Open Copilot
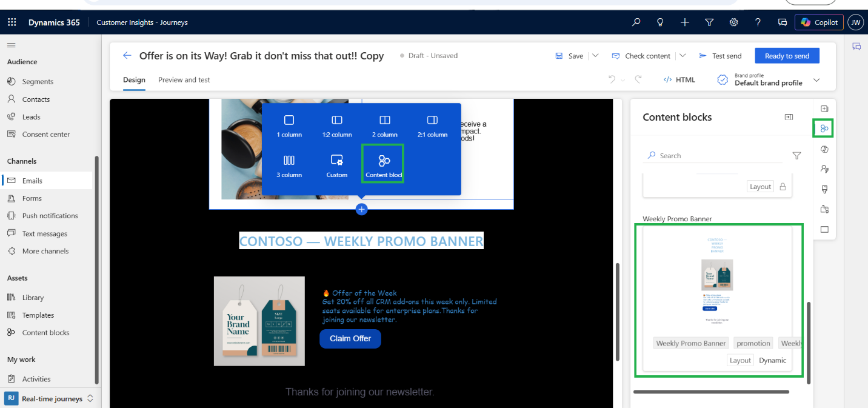The width and height of the screenshot is (868, 408). [x=819, y=22]
